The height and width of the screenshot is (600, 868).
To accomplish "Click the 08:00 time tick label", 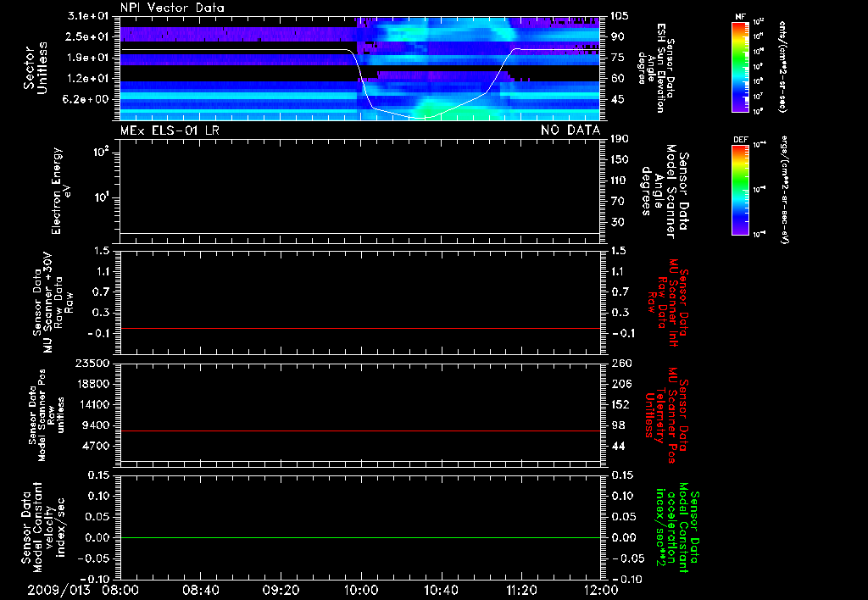I will (x=120, y=590).
